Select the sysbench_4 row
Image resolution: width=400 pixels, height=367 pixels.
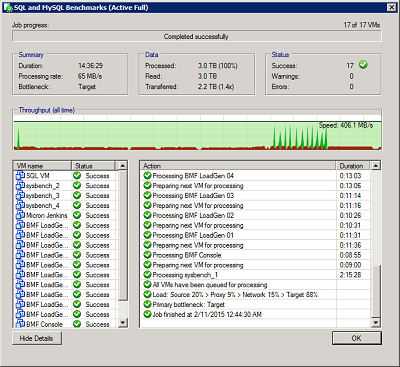66,205
